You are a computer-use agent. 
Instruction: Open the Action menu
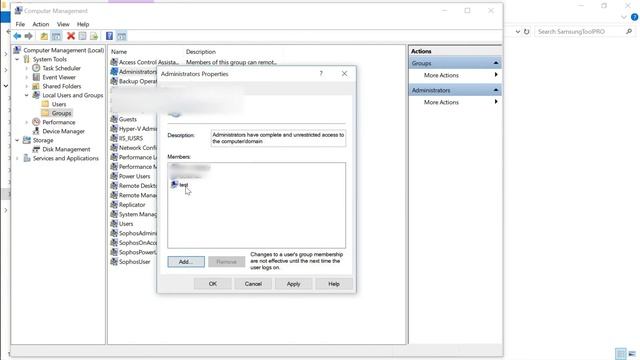[x=41, y=24]
